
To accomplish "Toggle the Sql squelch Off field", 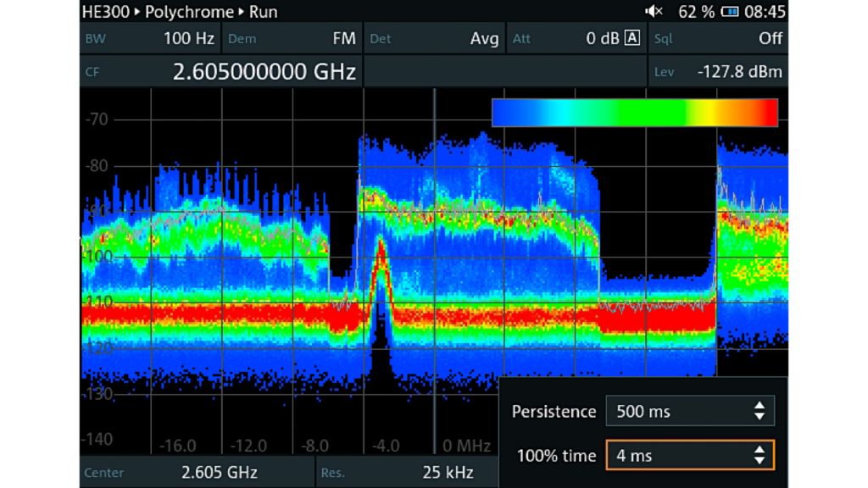I will (718, 39).
